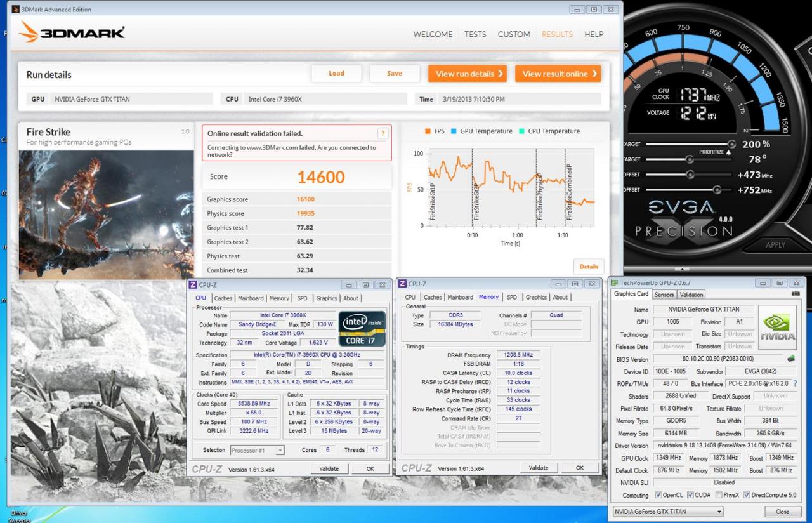The width and height of the screenshot is (812, 523).
Task: Select the Mainboard tab in first CPU-Z
Action: tap(251, 298)
